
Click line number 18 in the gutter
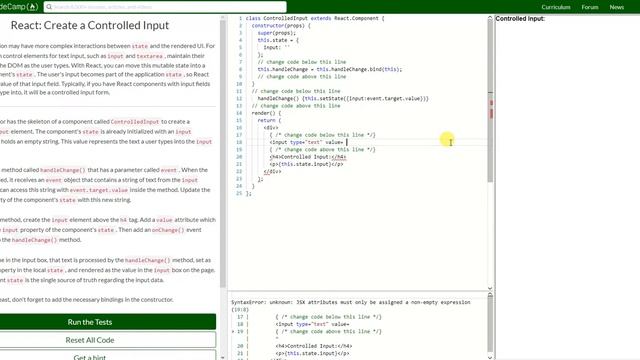(240, 142)
